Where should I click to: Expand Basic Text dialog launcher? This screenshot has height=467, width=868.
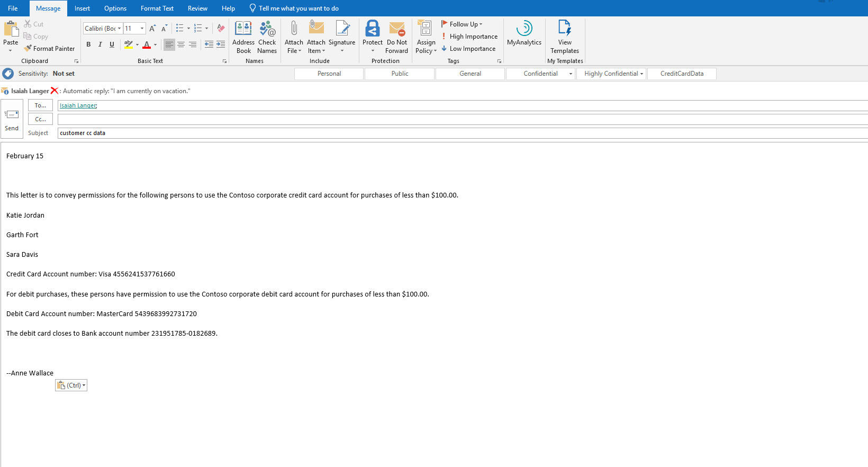pos(224,61)
